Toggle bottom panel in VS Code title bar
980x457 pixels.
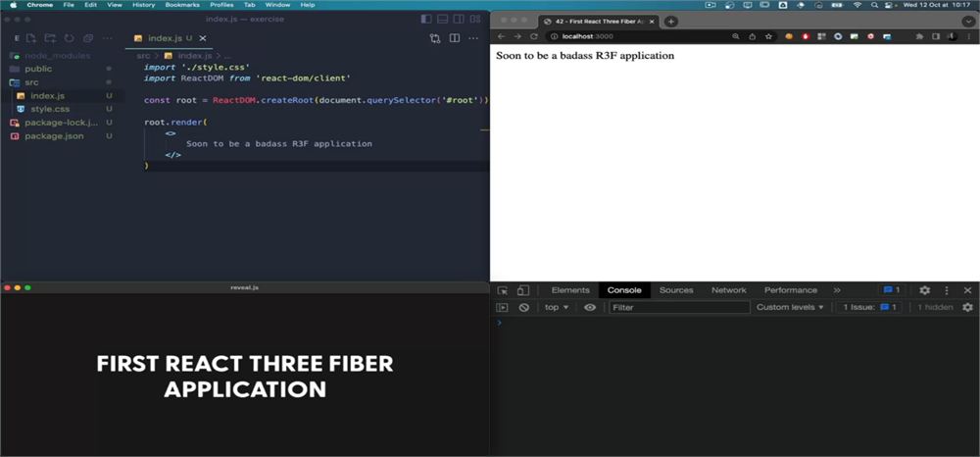coord(443,20)
